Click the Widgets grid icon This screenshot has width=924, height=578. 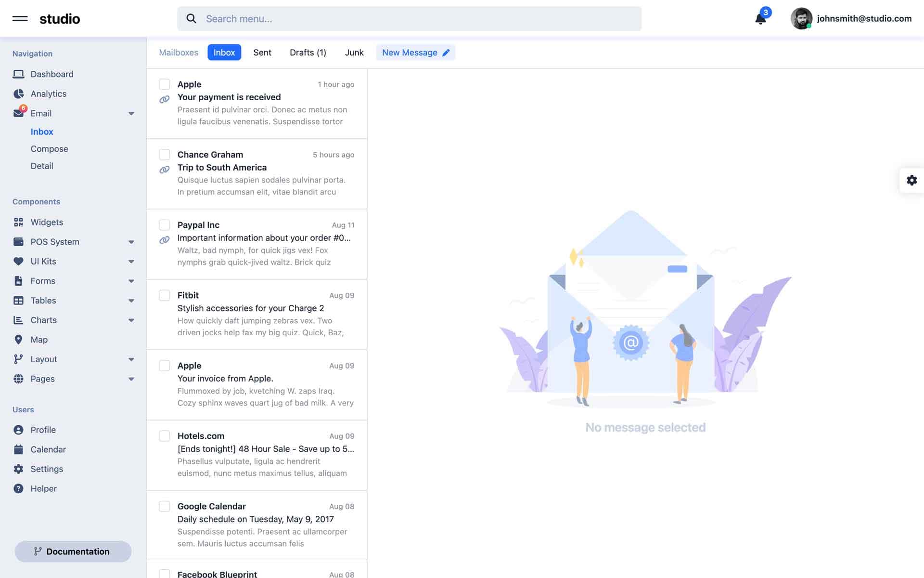point(18,222)
